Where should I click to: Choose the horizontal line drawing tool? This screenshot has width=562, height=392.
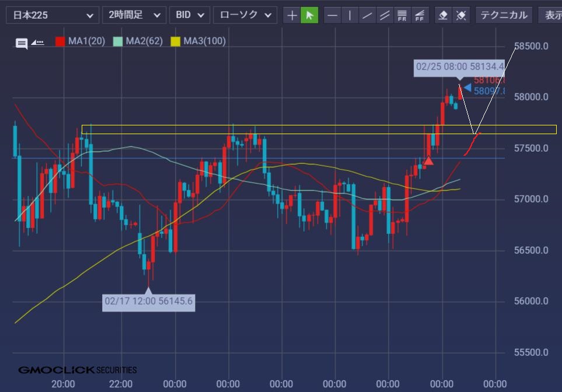coord(332,15)
